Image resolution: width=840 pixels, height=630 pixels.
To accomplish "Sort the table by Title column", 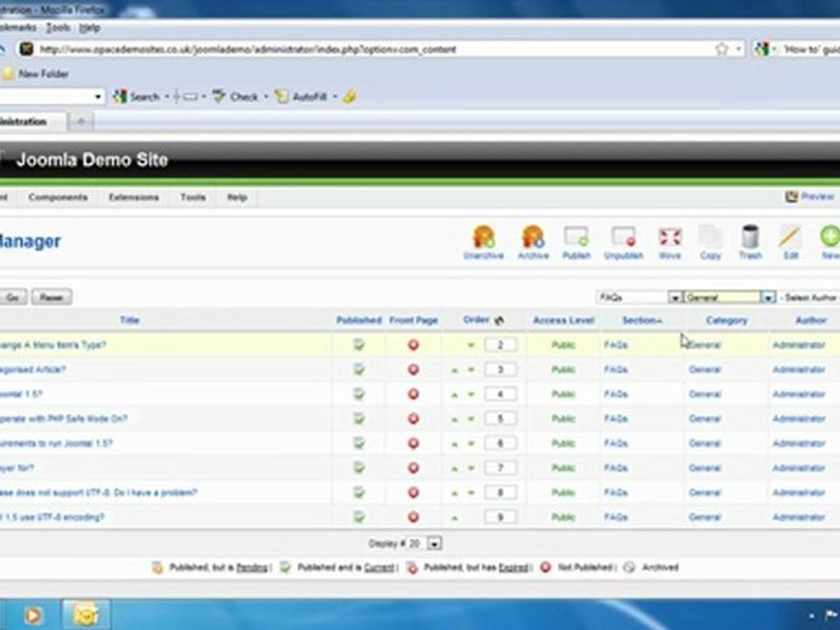I will click(x=129, y=320).
